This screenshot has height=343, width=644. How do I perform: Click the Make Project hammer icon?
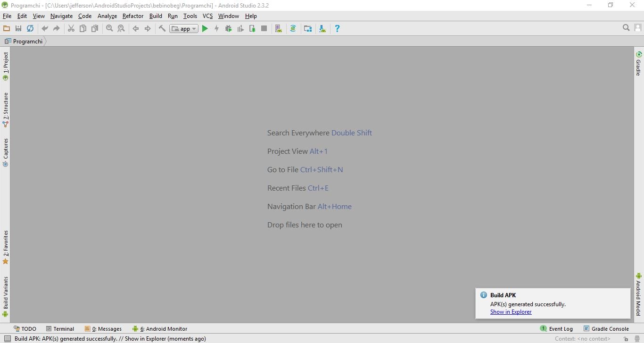pyautogui.click(x=162, y=28)
